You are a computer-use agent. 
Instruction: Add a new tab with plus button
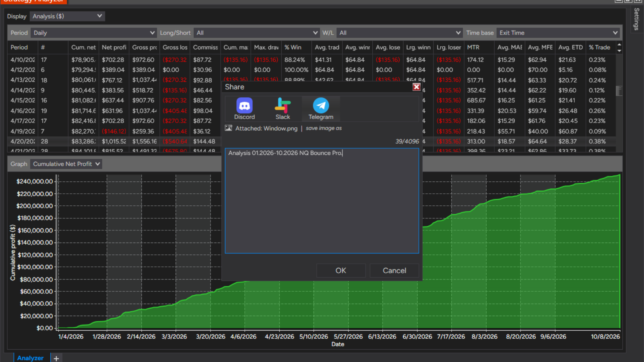56,358
